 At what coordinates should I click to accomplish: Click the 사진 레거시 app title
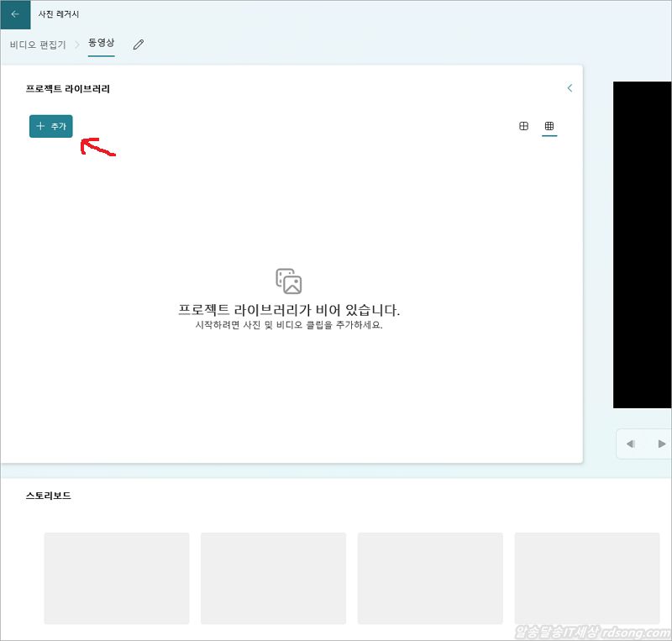click(59, 14)
